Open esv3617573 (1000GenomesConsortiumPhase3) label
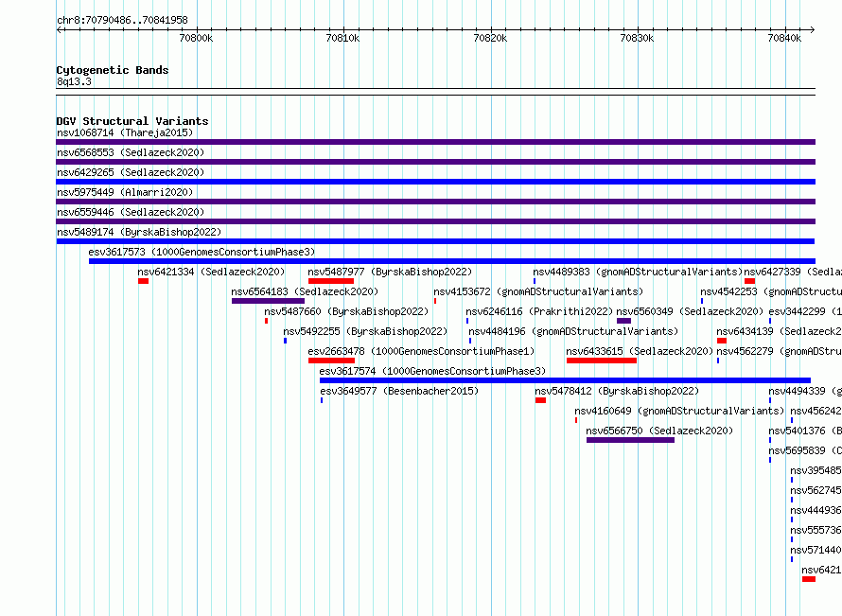 click(202, 252)
